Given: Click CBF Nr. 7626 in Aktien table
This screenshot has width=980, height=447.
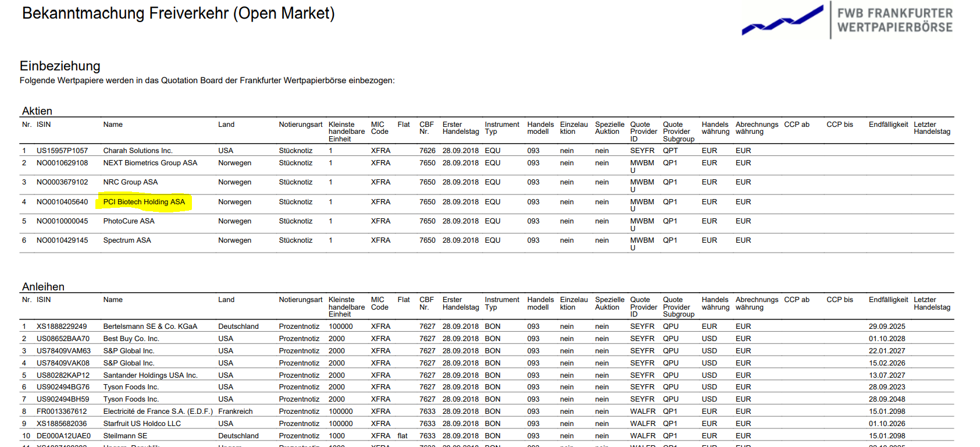Looking at the screenshot, I should (x=427, y=151).
